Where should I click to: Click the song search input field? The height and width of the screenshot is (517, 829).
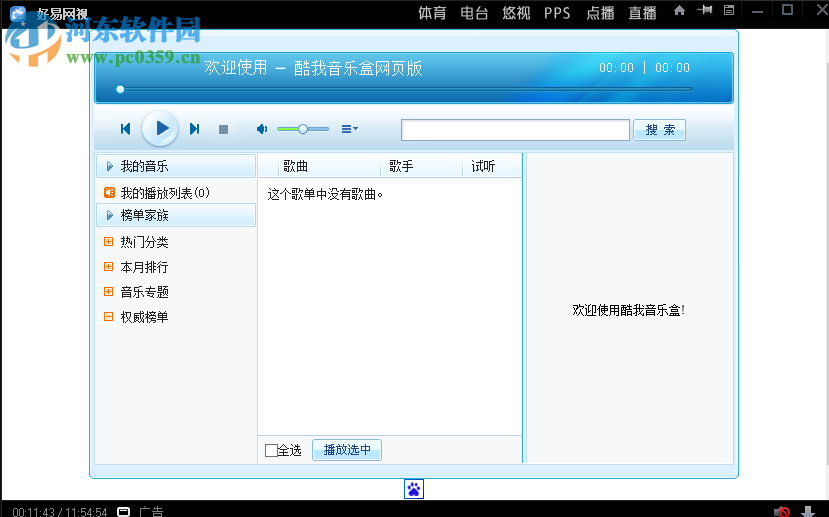point(515,130)
